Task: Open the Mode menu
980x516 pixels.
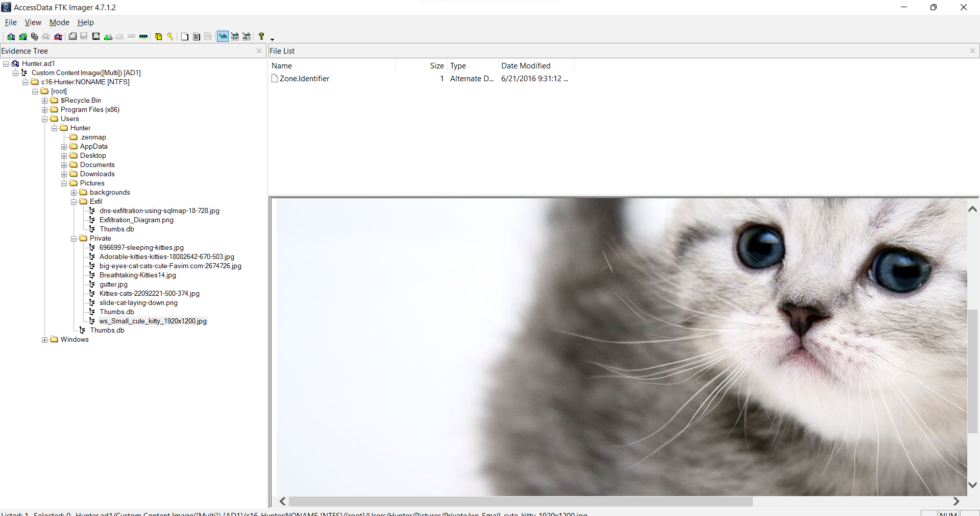Action: coord(59,22)
